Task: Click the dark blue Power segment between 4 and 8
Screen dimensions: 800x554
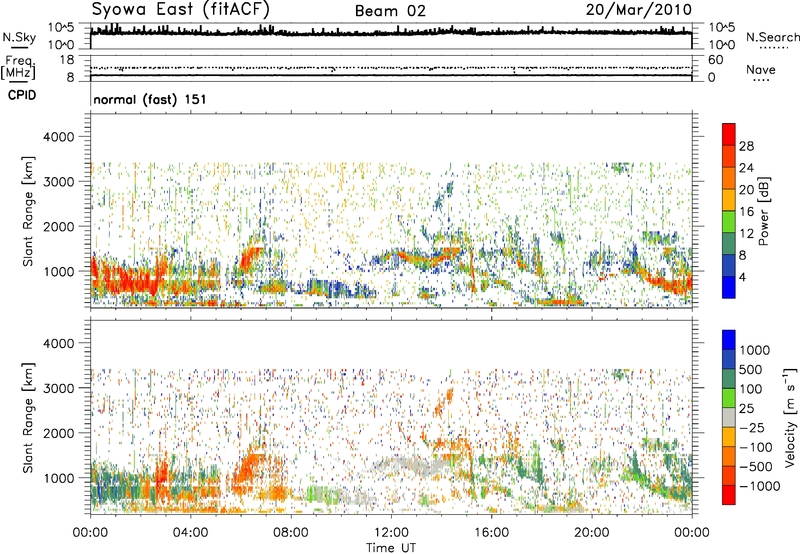Action: (729, 266)
